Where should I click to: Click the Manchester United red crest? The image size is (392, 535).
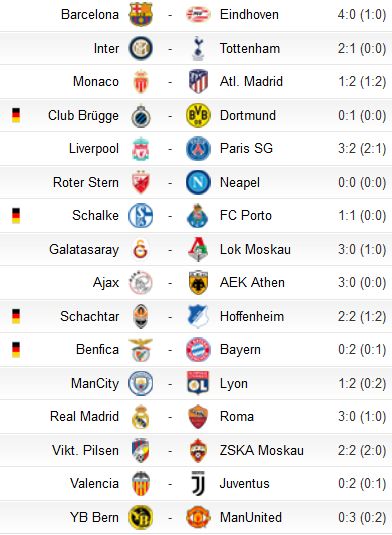[198, 517]
